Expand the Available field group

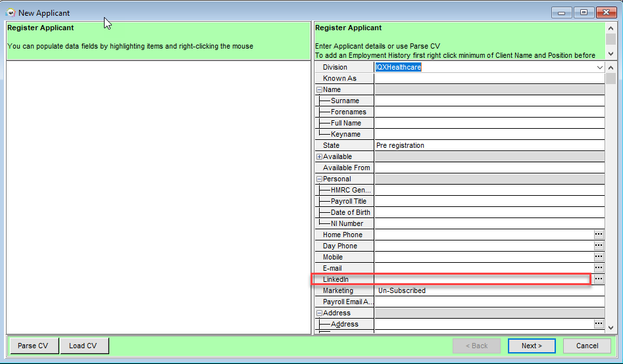pos(319,157)
